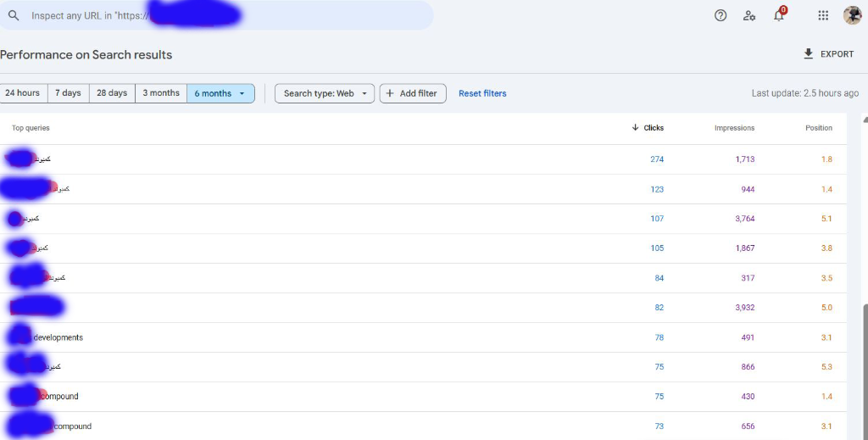This screenshot has height=440, width=868.
Task: Open the Search type: Web dropdown
Action: [324, 93]
